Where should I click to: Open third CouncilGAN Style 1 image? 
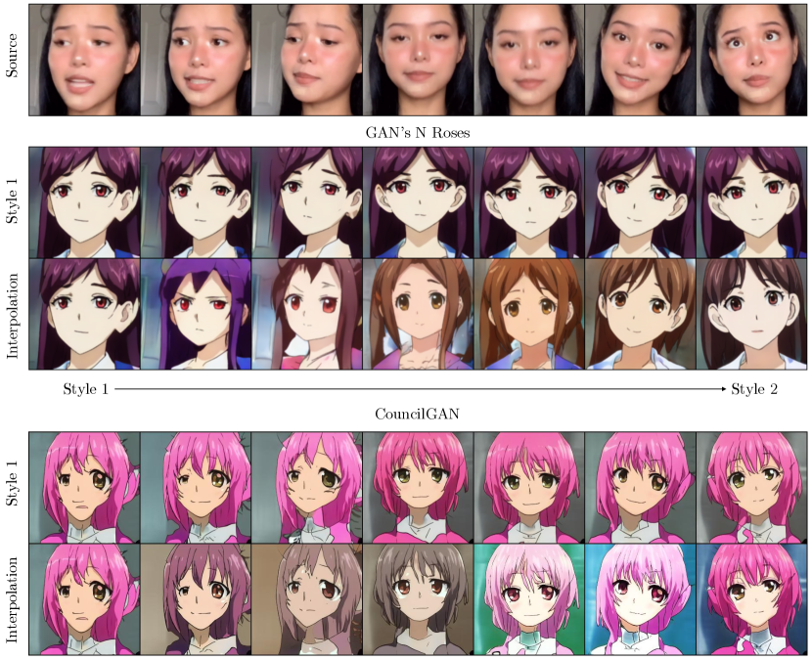coord(307,487)
